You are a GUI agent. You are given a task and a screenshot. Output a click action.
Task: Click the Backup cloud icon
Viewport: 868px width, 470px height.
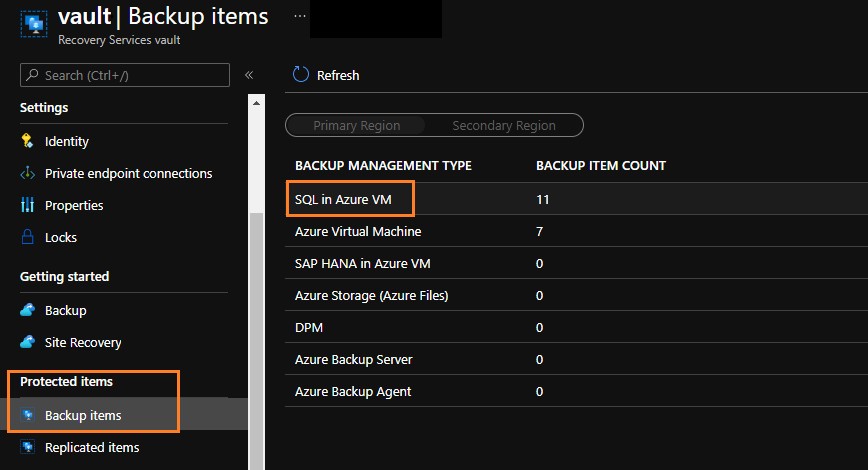tap(27, 310)
